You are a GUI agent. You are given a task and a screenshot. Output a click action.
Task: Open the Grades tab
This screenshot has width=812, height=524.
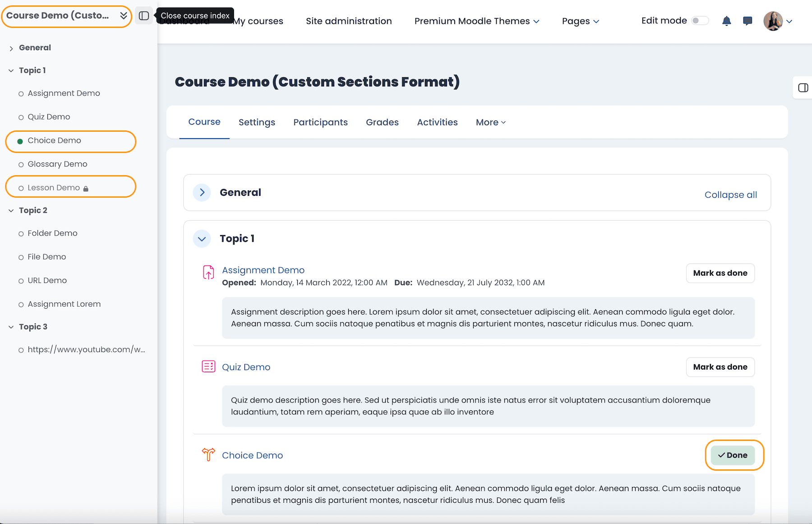pos(382,122)
